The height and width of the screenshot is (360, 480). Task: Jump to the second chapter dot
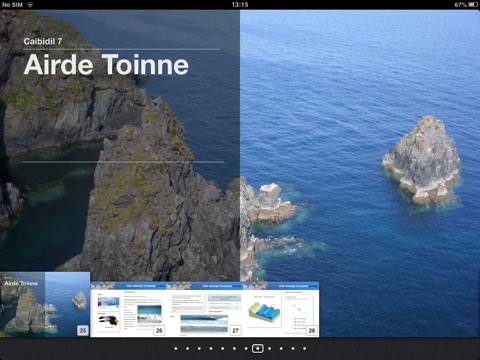[x=187, y=348]
